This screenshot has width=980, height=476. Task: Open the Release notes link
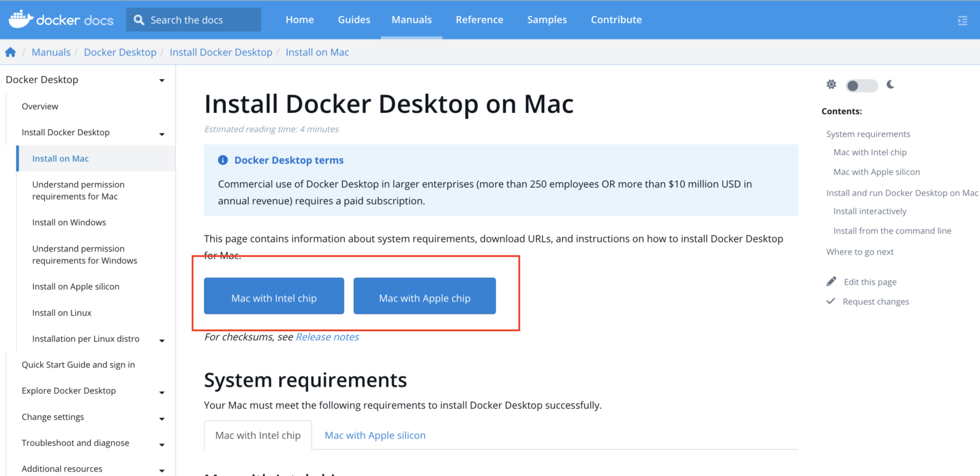[x=327, y=337]
